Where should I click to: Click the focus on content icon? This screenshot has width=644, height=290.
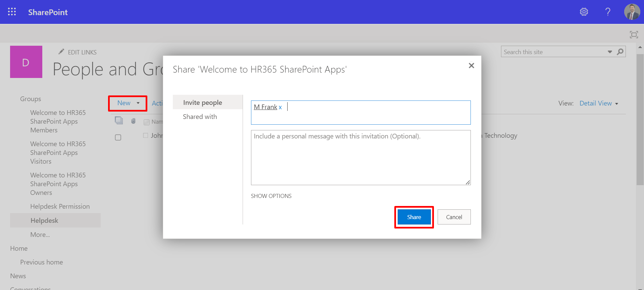point(634,34)
